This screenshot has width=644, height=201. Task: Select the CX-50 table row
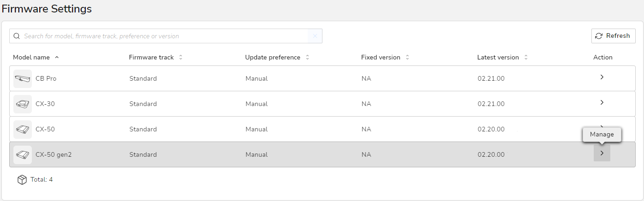pyautogui.click(x=322, y=129)
